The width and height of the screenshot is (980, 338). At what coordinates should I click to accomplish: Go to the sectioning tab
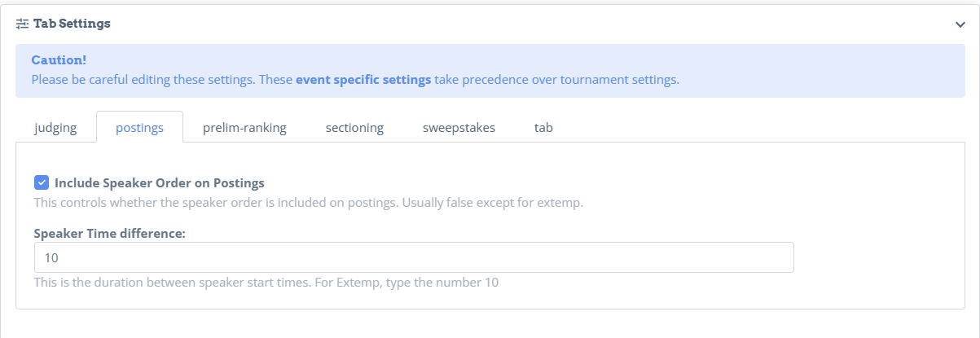(x=354, y=128)
